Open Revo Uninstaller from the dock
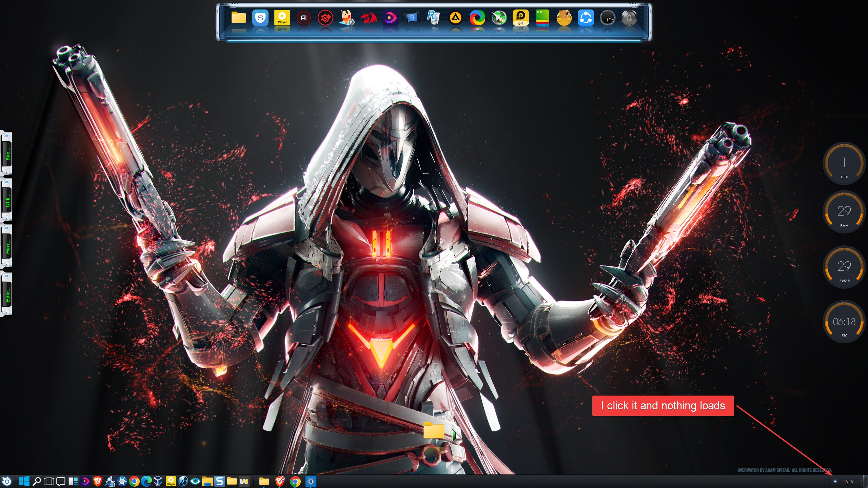 point(433,18)
